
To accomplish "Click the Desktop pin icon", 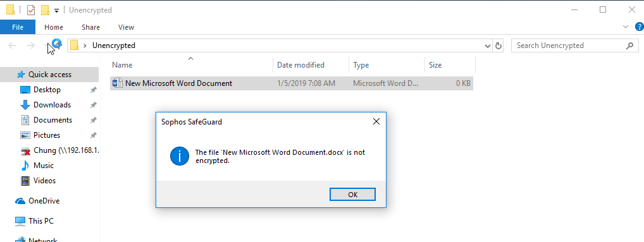I will 93,90.
